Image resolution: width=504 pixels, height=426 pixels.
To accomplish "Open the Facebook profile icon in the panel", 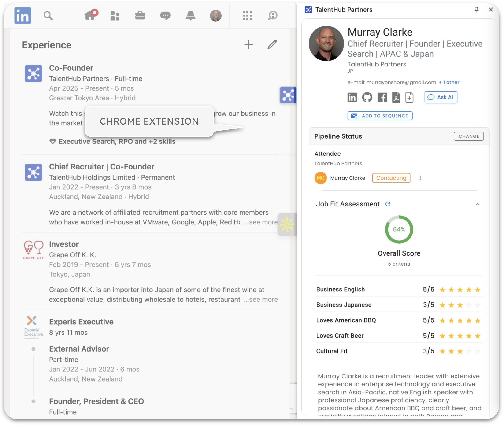I will coord(382,97).
